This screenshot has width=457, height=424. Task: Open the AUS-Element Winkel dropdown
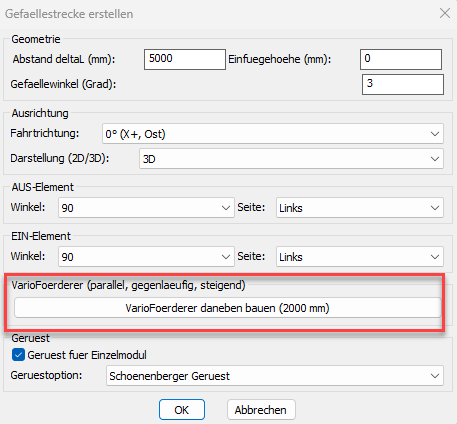[x=146, y=208]
